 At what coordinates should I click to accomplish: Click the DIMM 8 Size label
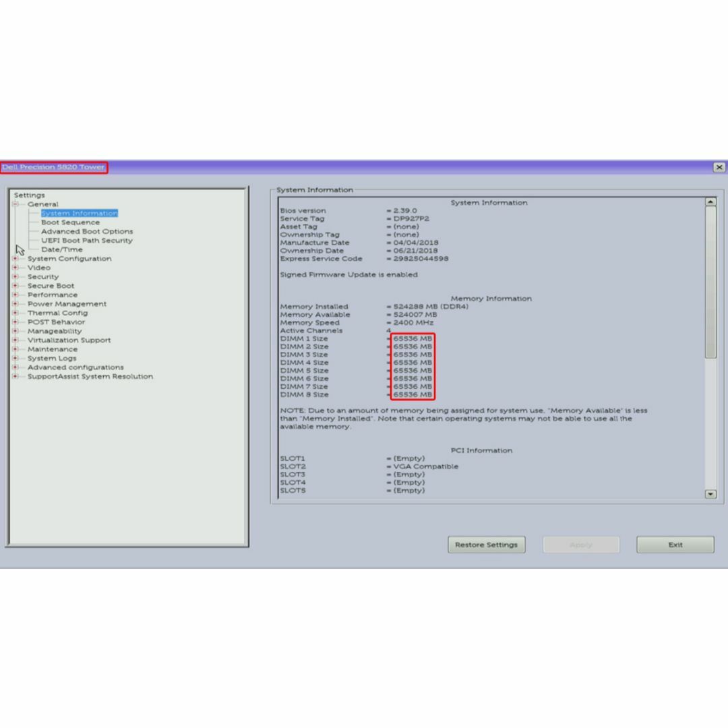tap(304, 394)
